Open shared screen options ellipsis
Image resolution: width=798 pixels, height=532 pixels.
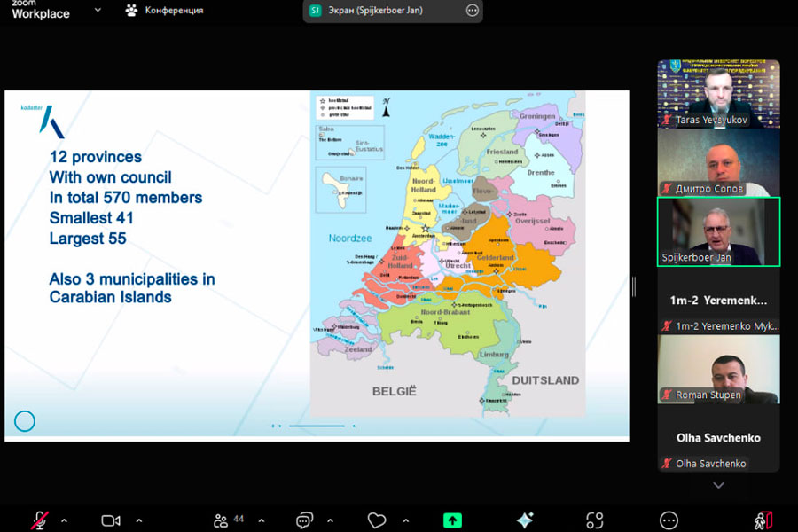tap(473, 10)
